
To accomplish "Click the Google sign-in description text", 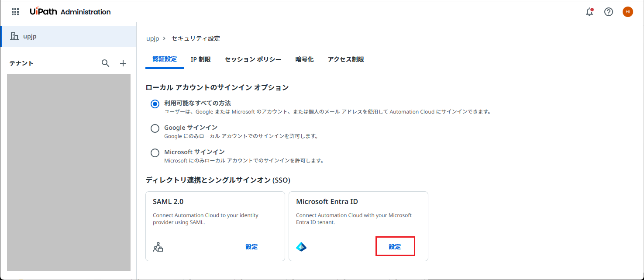I will pyautogui.click(x=241, y=136).
